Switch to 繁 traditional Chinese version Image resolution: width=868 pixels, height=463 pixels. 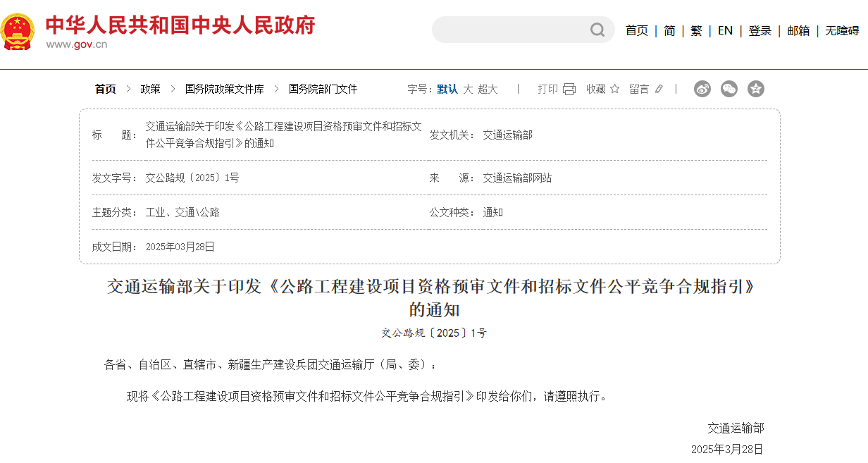pyautogui.click(x=696, y=31)
